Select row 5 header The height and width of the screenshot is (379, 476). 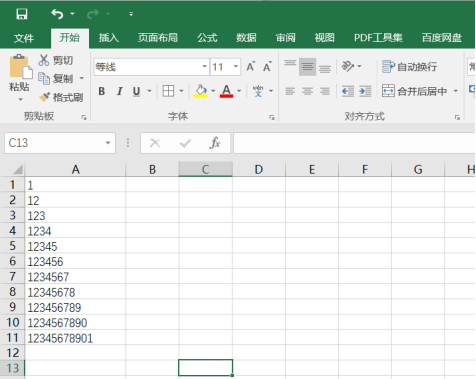(12, 246)
